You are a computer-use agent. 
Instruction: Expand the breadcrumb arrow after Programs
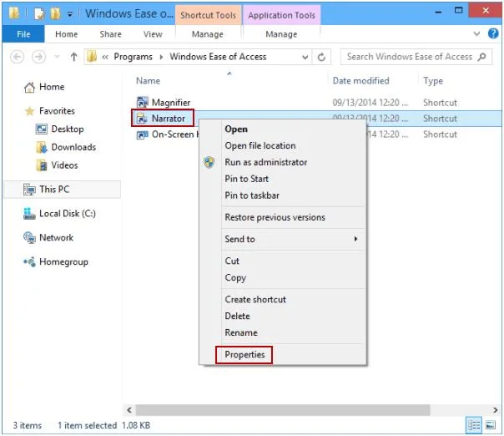point(161,57)
